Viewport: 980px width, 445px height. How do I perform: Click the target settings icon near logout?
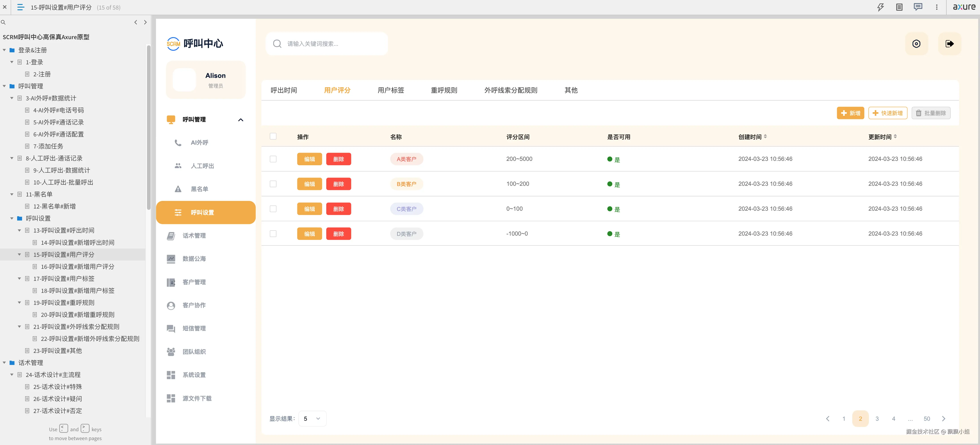917,44
